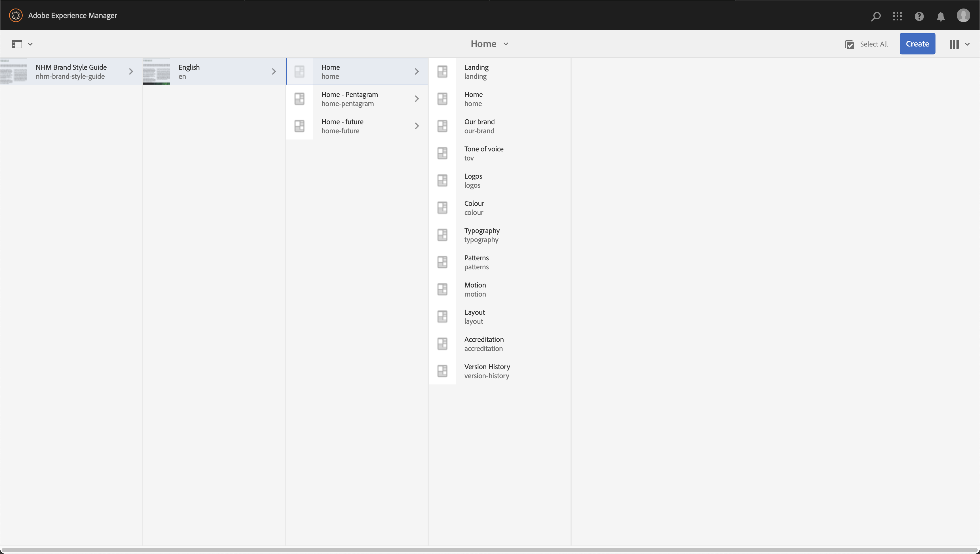
Task: Open the view mode dropdown arrow
Action: click(967, 44)
